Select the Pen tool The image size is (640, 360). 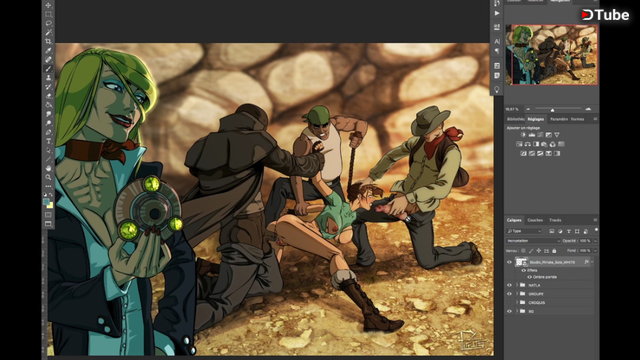(x=49, y=132)
